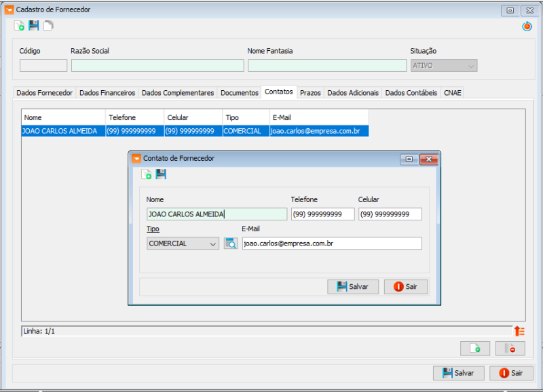
Task: Select the JOAO CARLOS ALMEIDA grid cell
Action: pos(63,131)
